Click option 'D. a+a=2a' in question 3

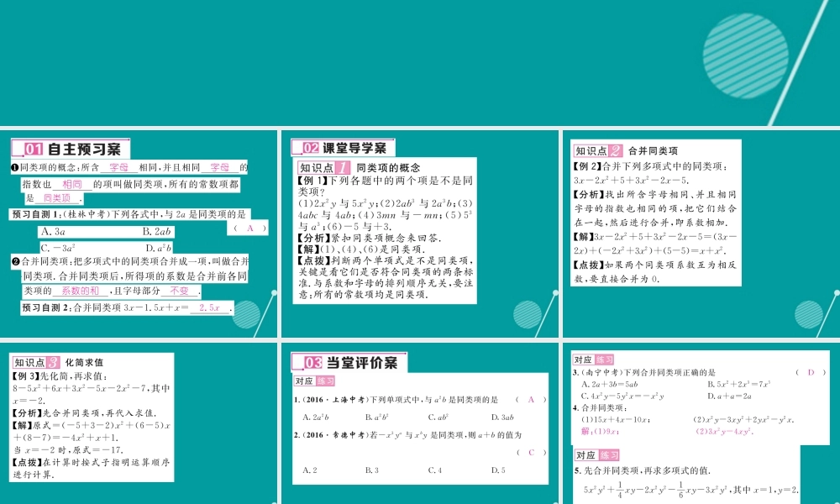729,396
